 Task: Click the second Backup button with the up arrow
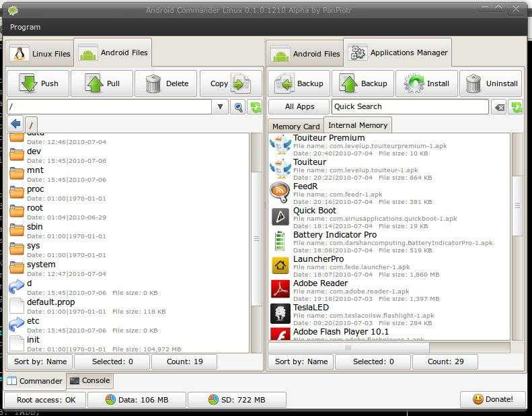coord(363,83)
